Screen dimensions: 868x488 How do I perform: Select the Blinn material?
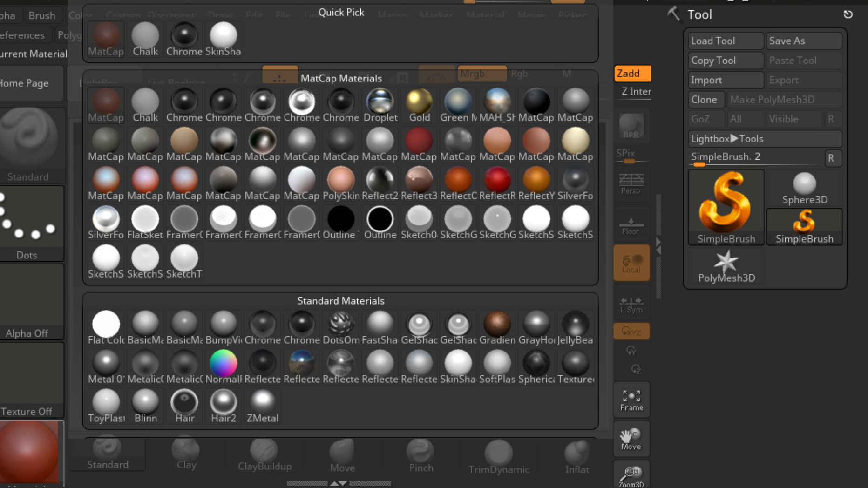click(145, 406)
